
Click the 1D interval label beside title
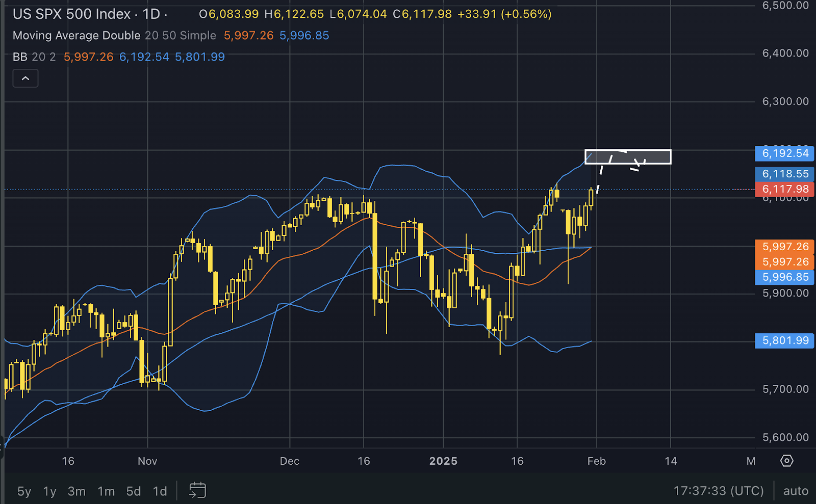(x=151, y=14)
